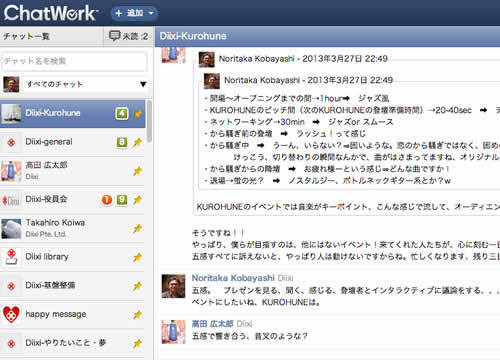Click outer quote avatar of Noritaka Kobayashi
500x360 pixels.
tap(207, 59)
